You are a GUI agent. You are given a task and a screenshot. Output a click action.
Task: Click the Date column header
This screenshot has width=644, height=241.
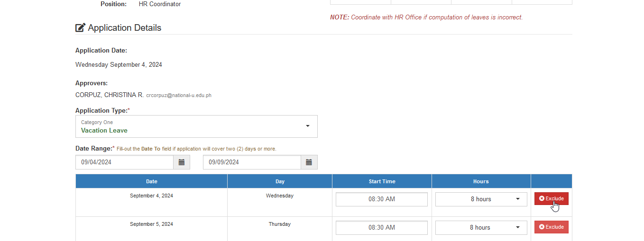152,181
